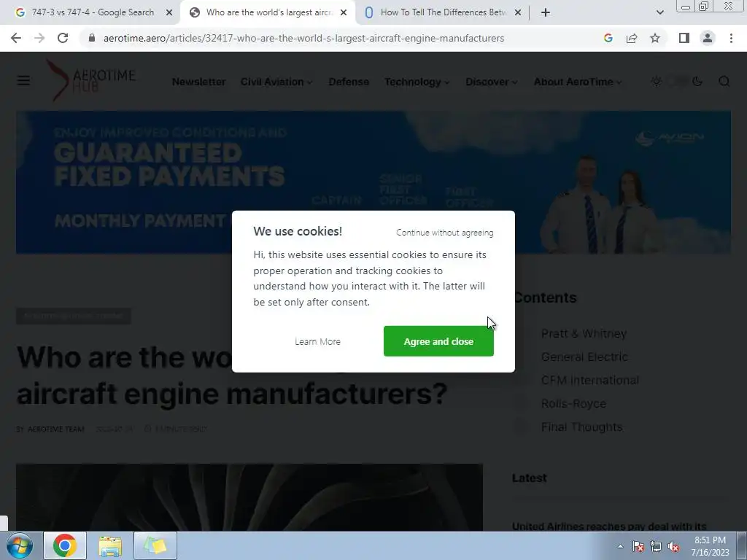Image resolution: width=747 pixels, height=560 pixels.
Task: Expand Discover dropdown menu
Action: click(x=491, y=82)
